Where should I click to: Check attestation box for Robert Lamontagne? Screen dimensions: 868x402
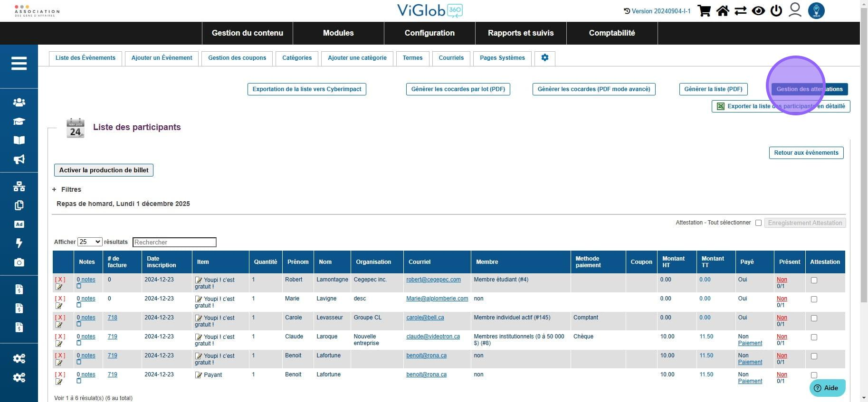click(814, 280)
